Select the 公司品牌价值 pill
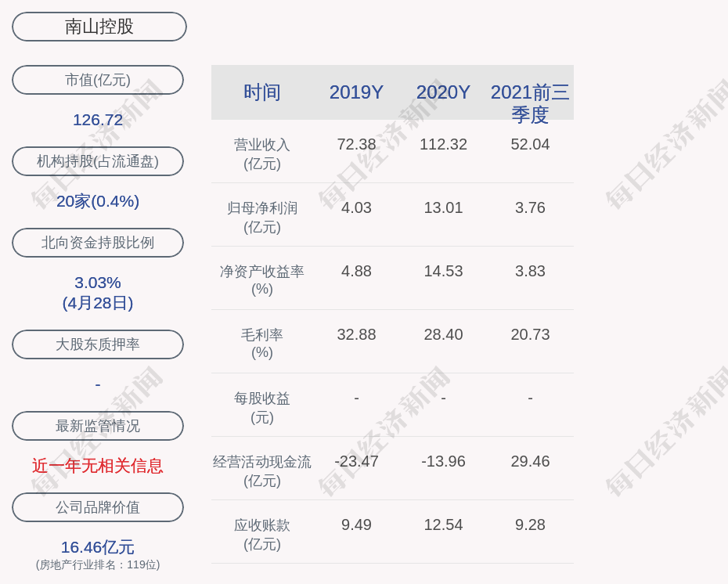The height and width of the screenshot is (584, 728). (x=98, y=507)
